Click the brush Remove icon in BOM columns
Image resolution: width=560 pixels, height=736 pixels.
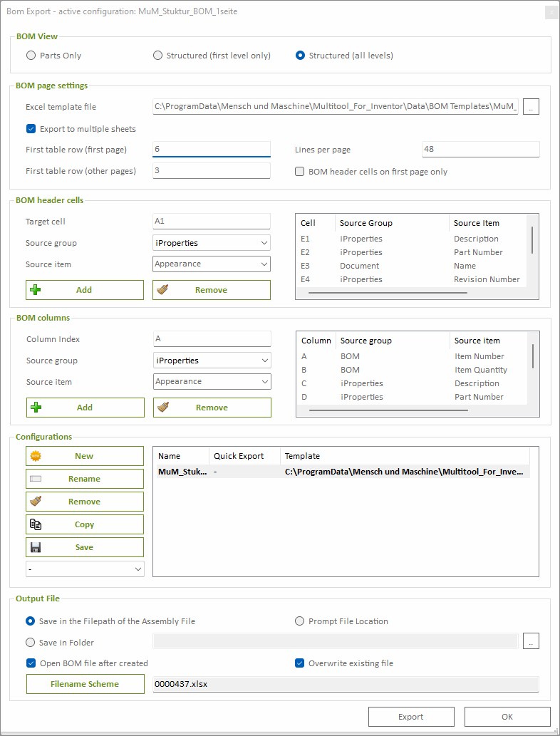click(163, 408)
